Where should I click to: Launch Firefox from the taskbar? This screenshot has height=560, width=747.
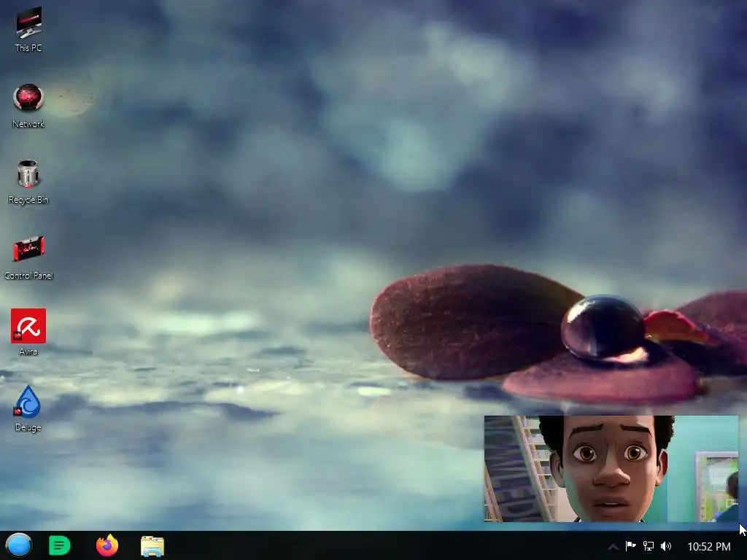tap(107, 545)
